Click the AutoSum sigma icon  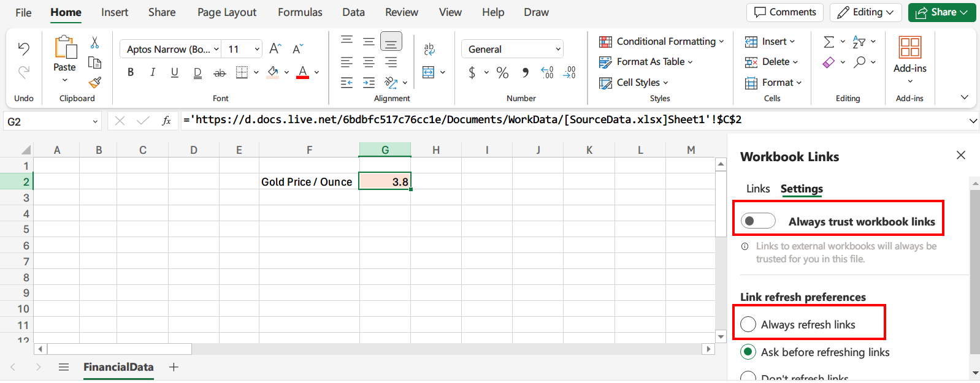(x=829, y=42)
